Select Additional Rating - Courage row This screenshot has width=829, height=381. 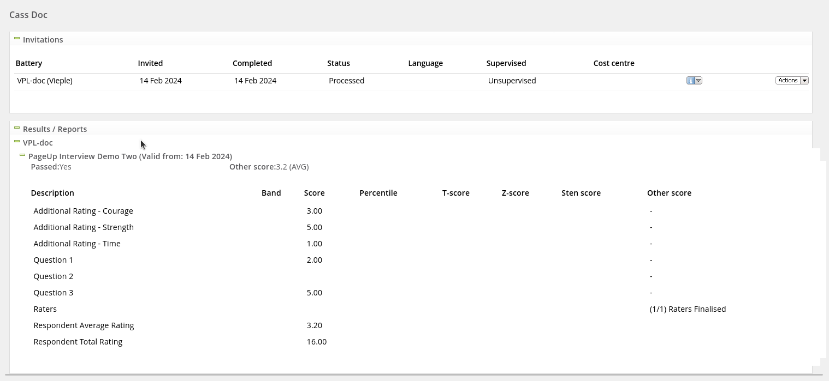pyautogui.click(x=83, y=211)
